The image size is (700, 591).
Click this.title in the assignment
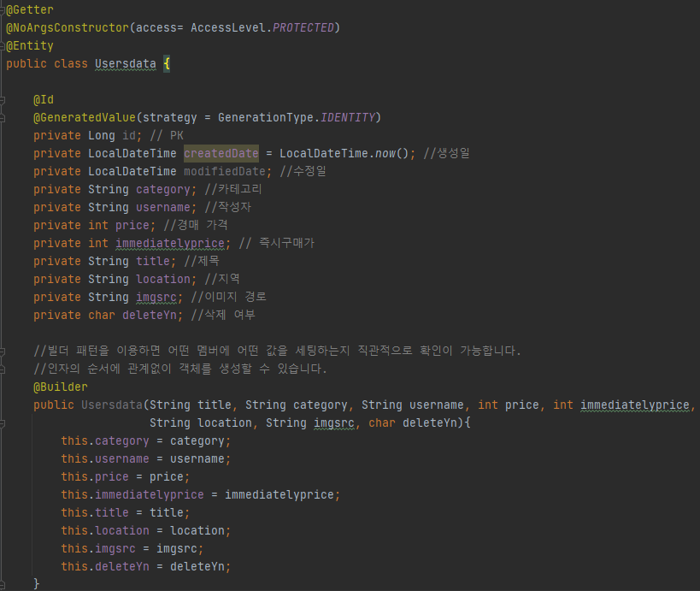click(95, 512)
